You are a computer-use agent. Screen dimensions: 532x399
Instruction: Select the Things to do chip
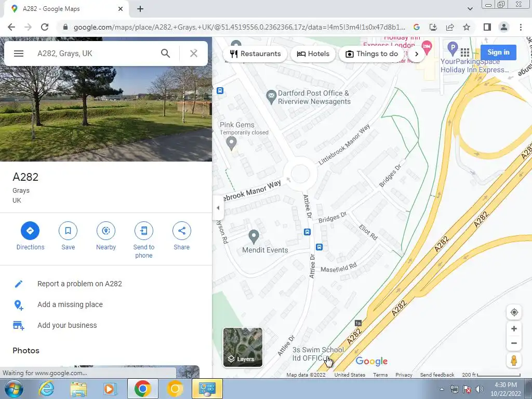pos(372,54)
